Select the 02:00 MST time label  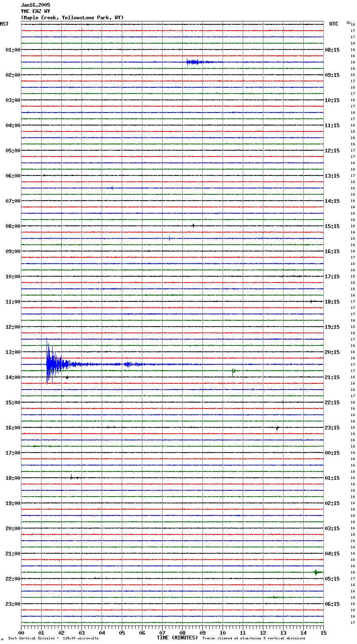[x=13, y=75]
